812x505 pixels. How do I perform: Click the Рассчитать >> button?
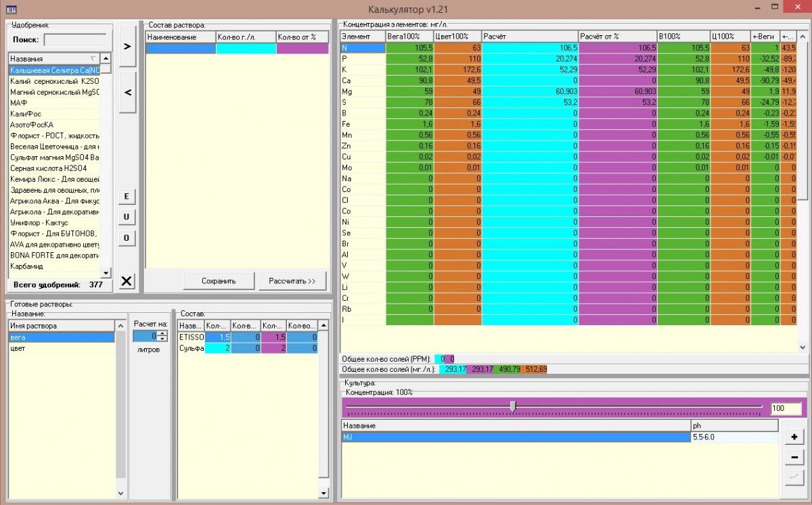point(292,281)
